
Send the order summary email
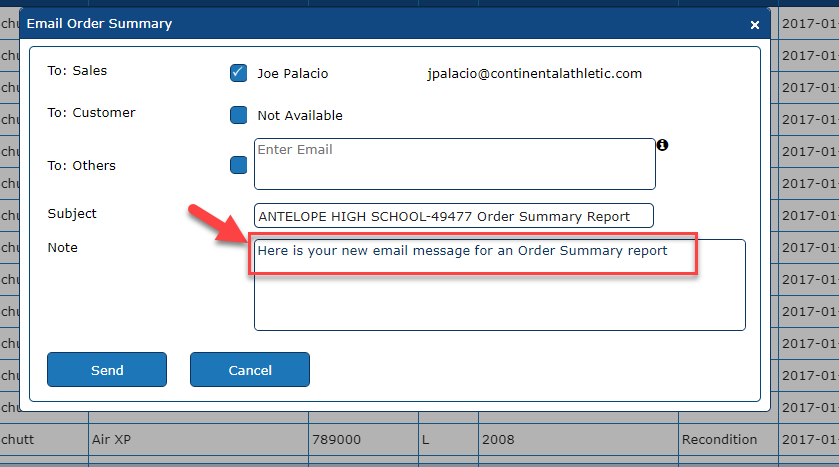click(107, 370)
